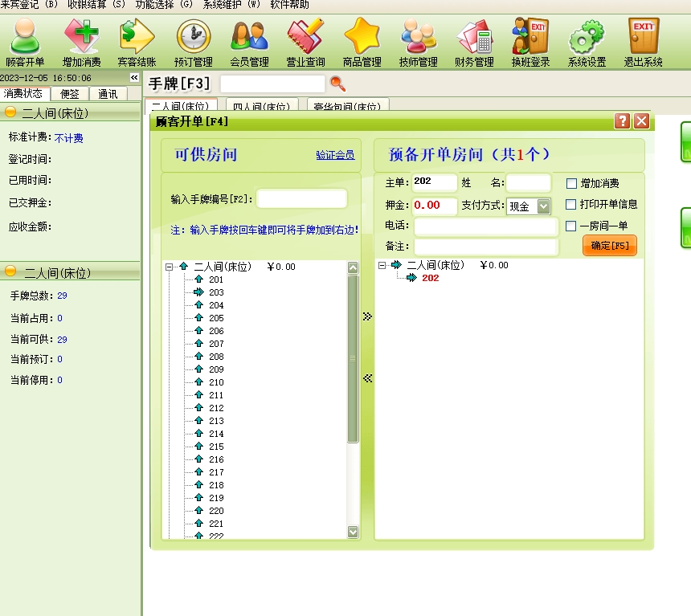Switch to the 便签 tab

pyautogui.click(x=70, y=94)
